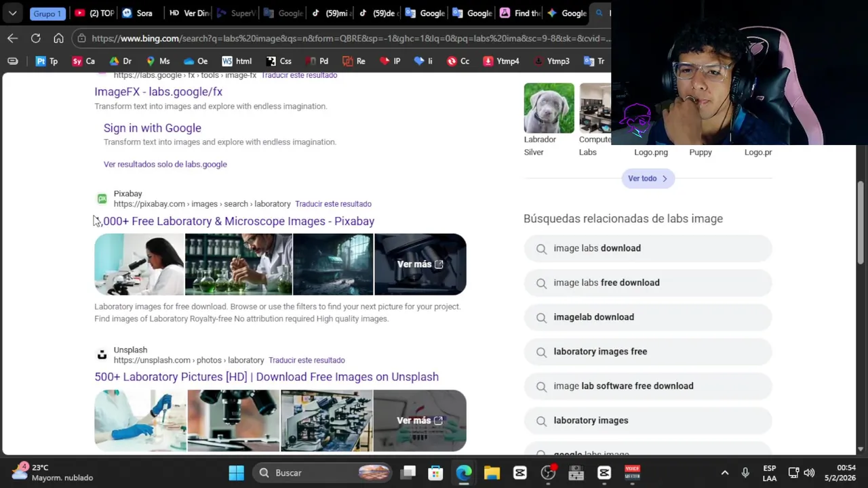The height and width of the screenshot is (488, 868).
Task: Open weather widget showing 23°C
Action: pos(54,472)
